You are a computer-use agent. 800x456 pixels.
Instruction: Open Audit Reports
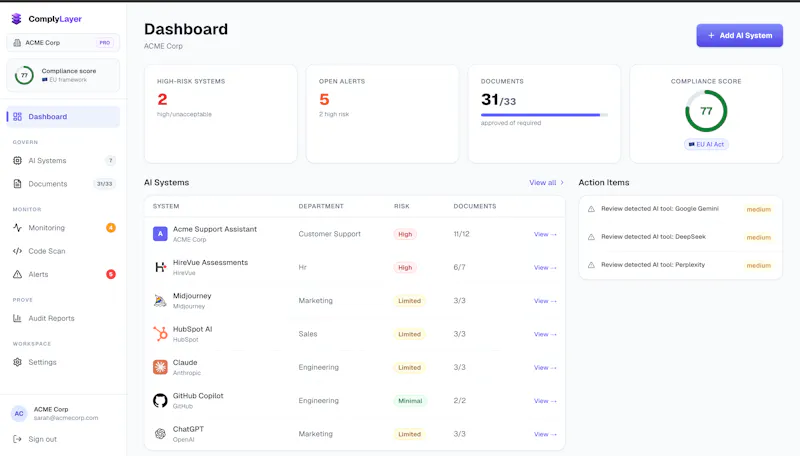(63, 318)
